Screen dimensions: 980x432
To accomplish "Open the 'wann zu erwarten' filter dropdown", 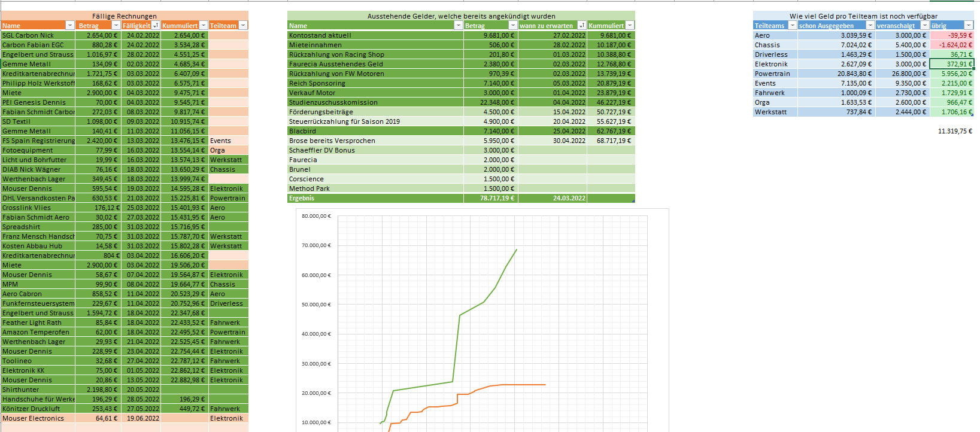I will coord(582,26).
